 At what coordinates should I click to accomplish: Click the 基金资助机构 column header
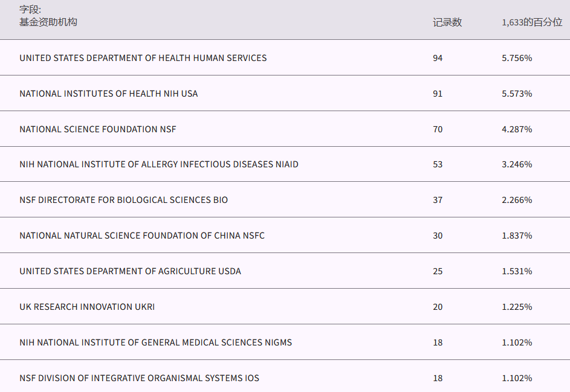[x=48, y=22]
